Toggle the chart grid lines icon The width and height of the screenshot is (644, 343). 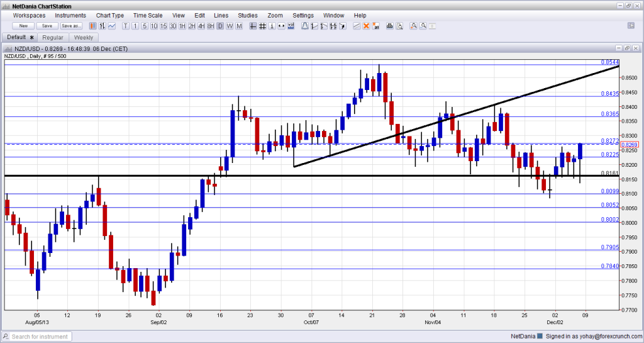(x=262, y=26)
